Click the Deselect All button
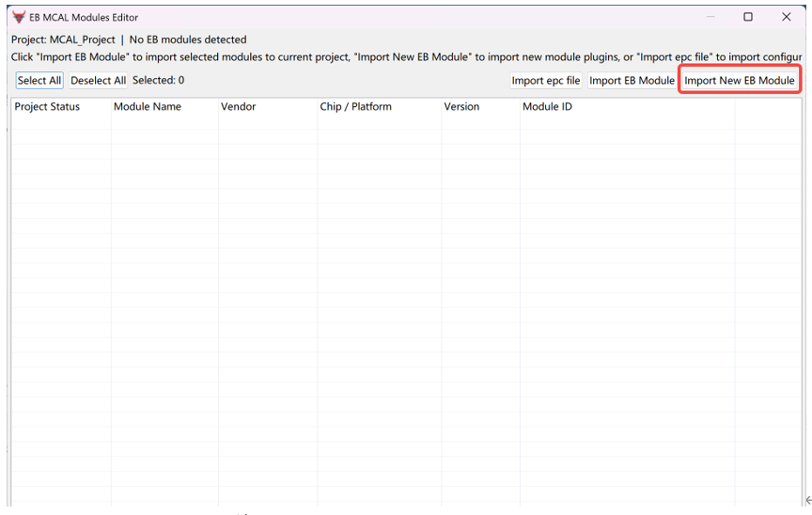This screenshot has width=812, height=515. pos(98,80)
